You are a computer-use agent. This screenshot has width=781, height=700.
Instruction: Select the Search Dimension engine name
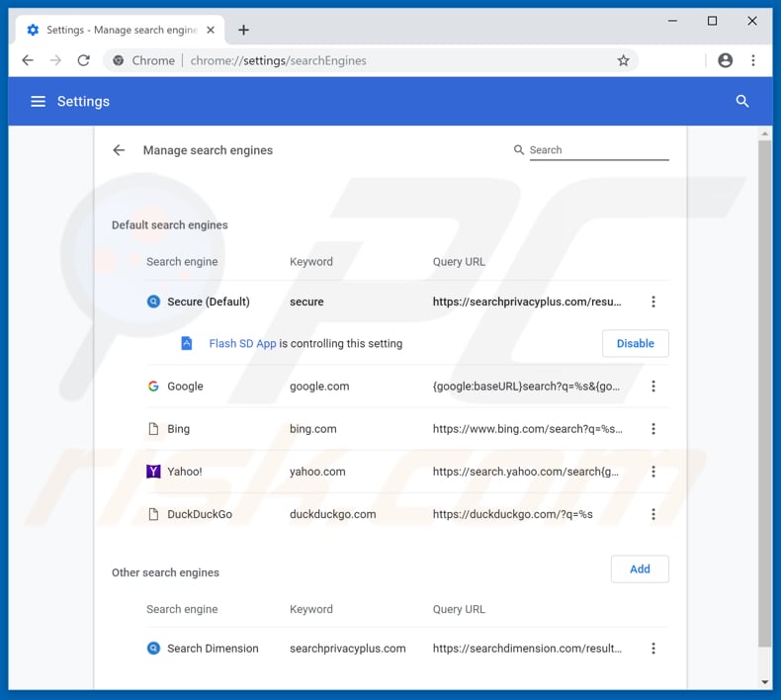pos(213,649)
